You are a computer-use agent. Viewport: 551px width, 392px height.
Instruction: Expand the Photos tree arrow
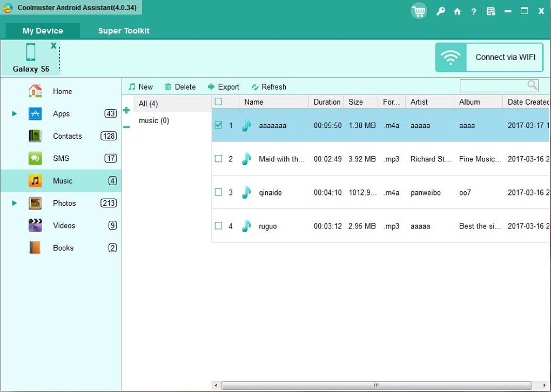[x=15, y=203]
